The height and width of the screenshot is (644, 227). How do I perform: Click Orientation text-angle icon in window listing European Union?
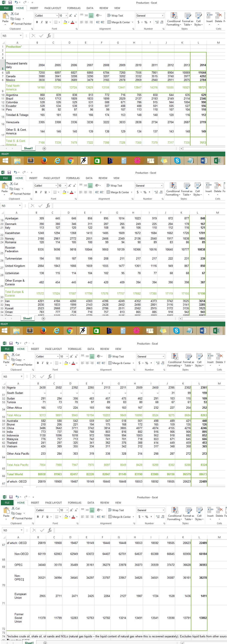[99, 510]
